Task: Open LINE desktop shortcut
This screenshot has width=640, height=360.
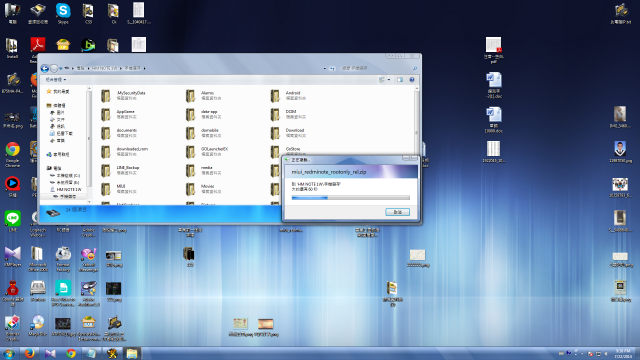Action: point(12,221)
